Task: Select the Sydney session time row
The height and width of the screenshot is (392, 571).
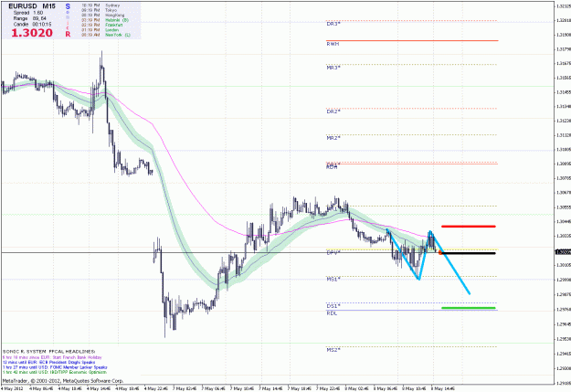Action: tap(100, 5)
